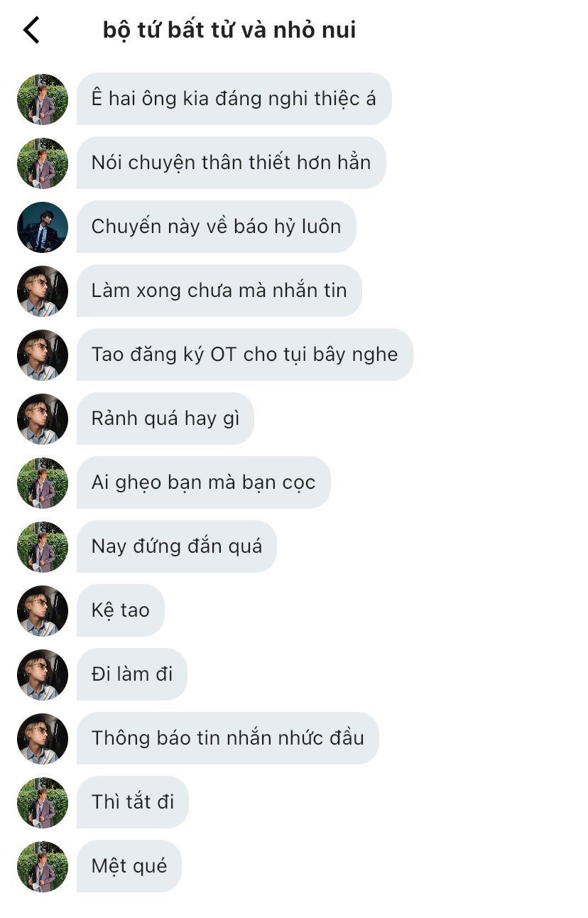Tap avatar next to 'Mệt qué' message
This screenshot has width=588, height=918.
(x=43, y=866)
